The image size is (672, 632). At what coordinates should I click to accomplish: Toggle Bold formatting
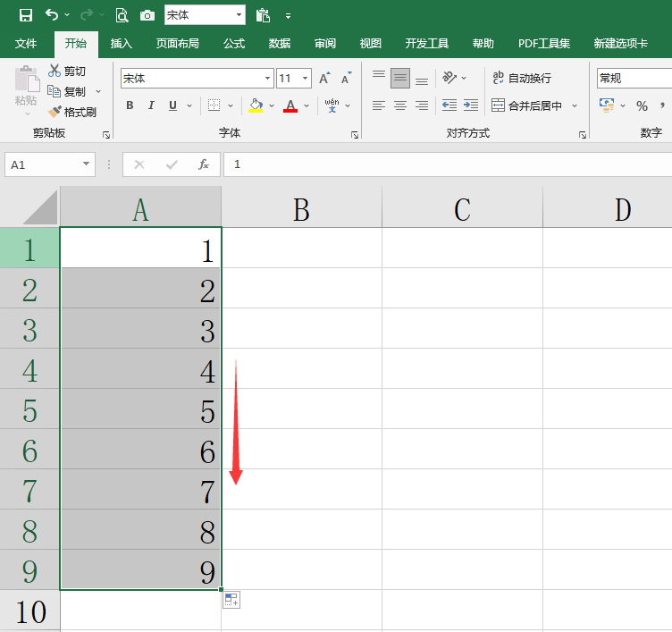tap(130, 105)
